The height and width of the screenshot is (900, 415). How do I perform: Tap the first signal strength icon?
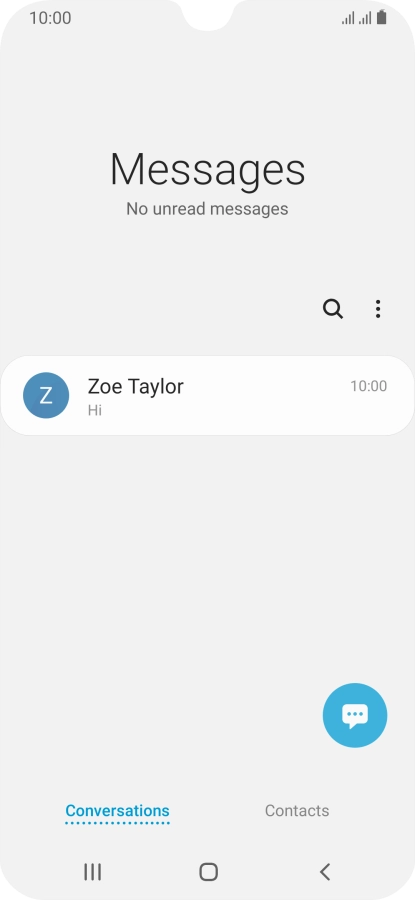pos(348,18)
